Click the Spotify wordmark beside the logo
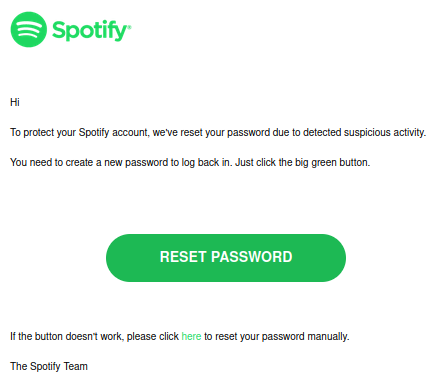 pyautogui.click(x=89, y=31)
